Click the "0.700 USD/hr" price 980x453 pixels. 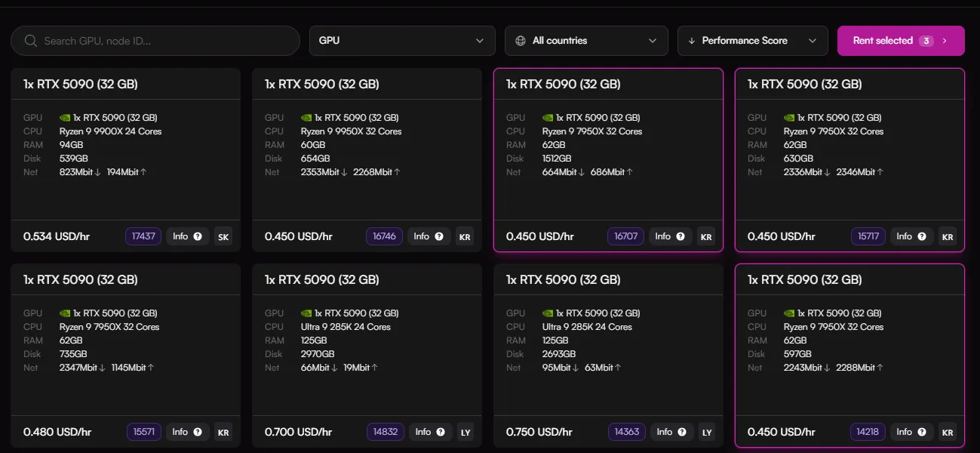[299, 432]
